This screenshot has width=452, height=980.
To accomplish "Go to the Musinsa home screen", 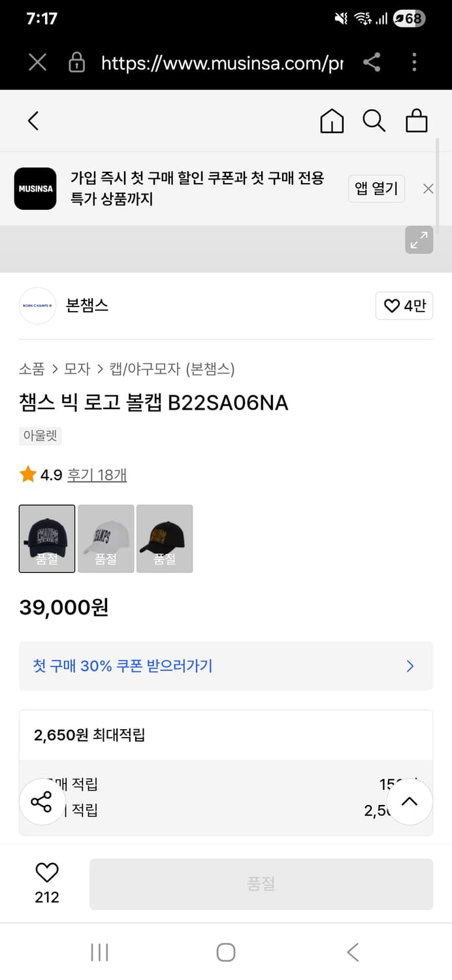I will 332,121.
